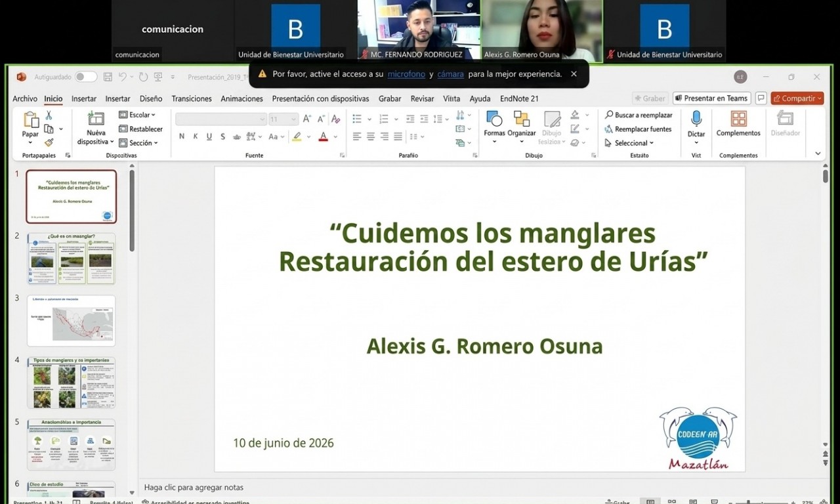Toggle bold N formatting

182,136
